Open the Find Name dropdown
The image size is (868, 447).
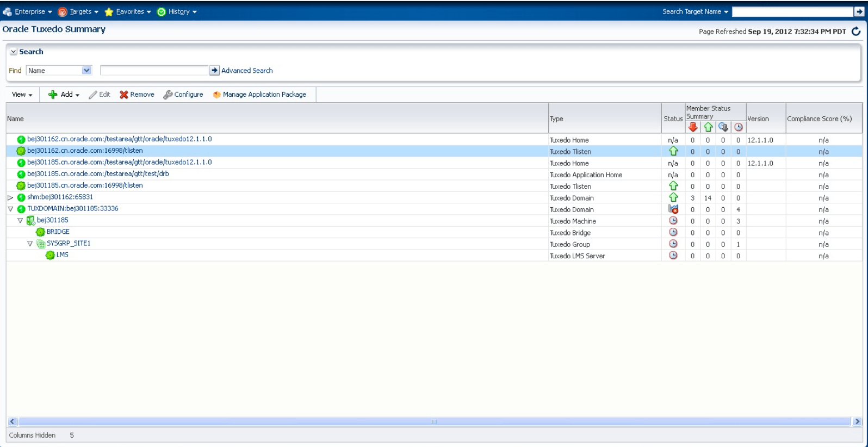pyautogui.click(x=59, y=71)
